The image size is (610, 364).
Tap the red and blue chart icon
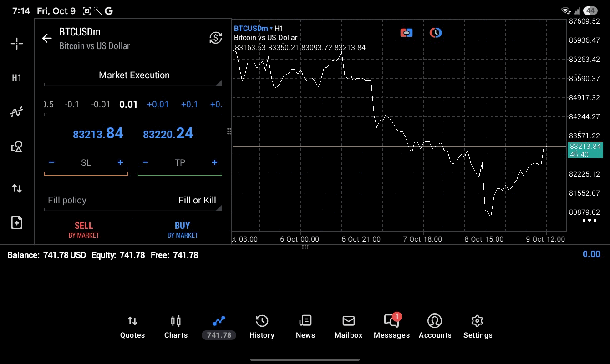pyautogui.click(x=407, y=33)
